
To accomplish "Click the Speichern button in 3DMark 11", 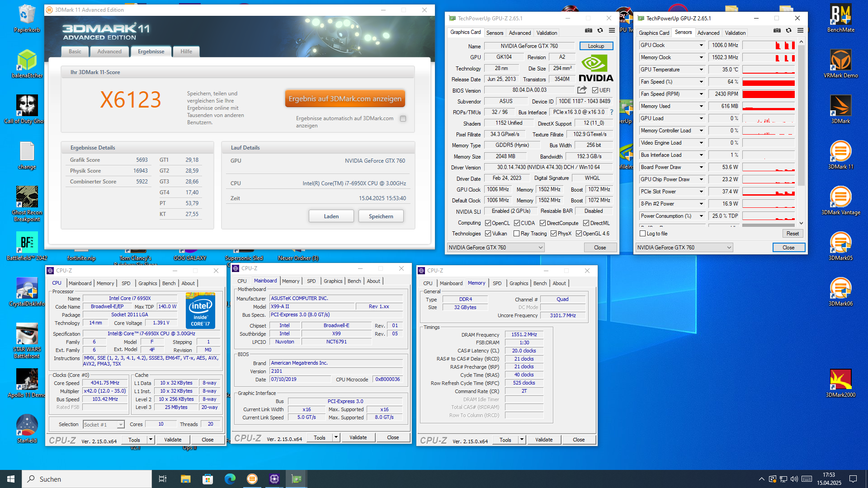I will (381, 216).
